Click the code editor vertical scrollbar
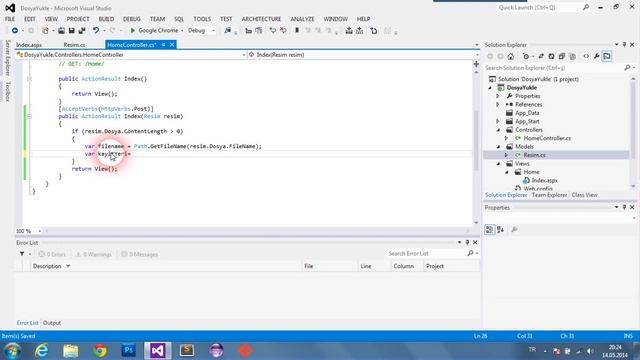The height and width of the screenshot is (360, 640). click(x=476, y=141)
